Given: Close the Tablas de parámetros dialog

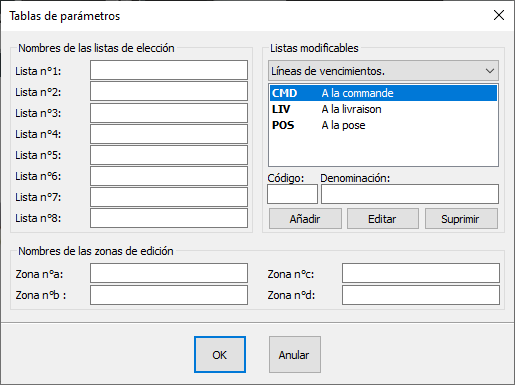Looking at the screenshot, I should (x=499, y=15).
